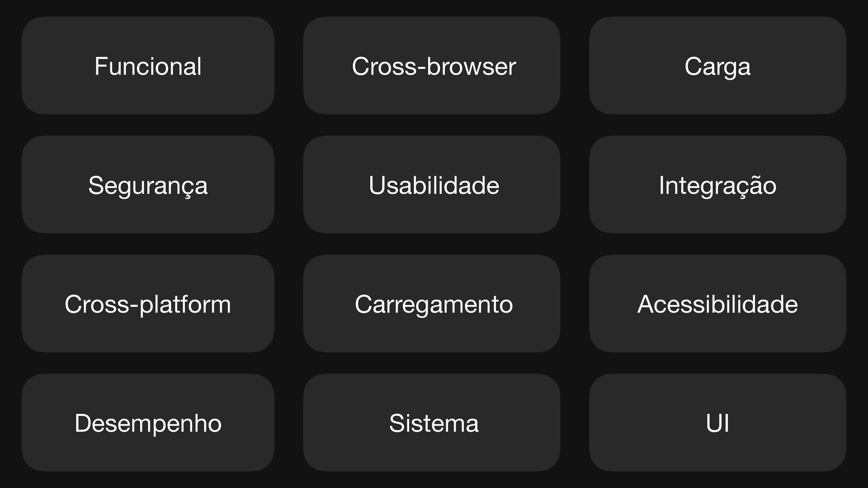
Task: Tap the Acessibilidade label text
Action: pyautogui.click(x=717, y=304)
